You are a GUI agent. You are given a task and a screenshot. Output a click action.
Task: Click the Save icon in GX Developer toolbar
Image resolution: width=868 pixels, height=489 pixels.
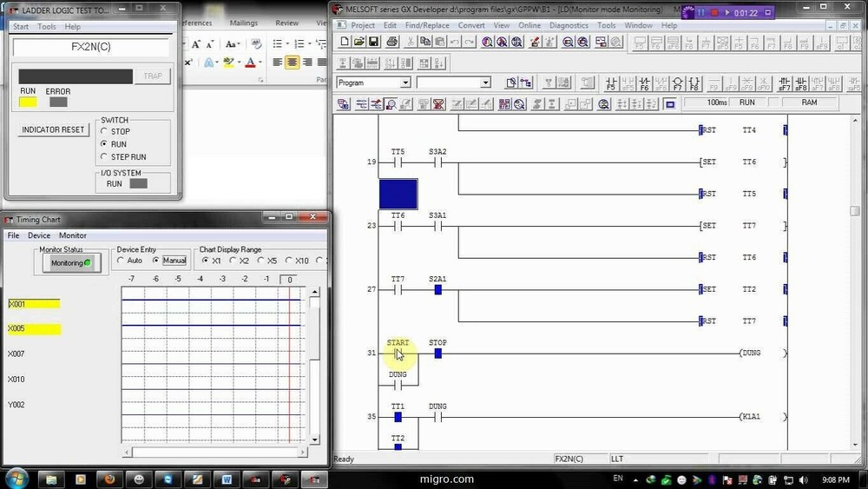coord(373,42)
